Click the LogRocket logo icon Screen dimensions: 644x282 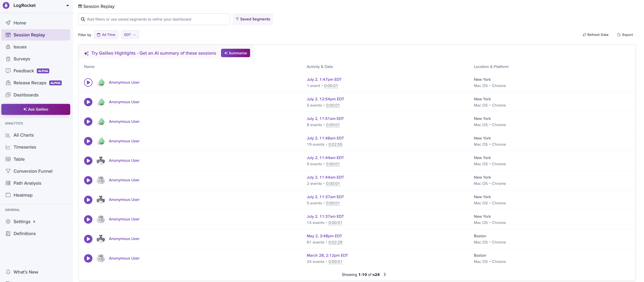tap(6, 5)
